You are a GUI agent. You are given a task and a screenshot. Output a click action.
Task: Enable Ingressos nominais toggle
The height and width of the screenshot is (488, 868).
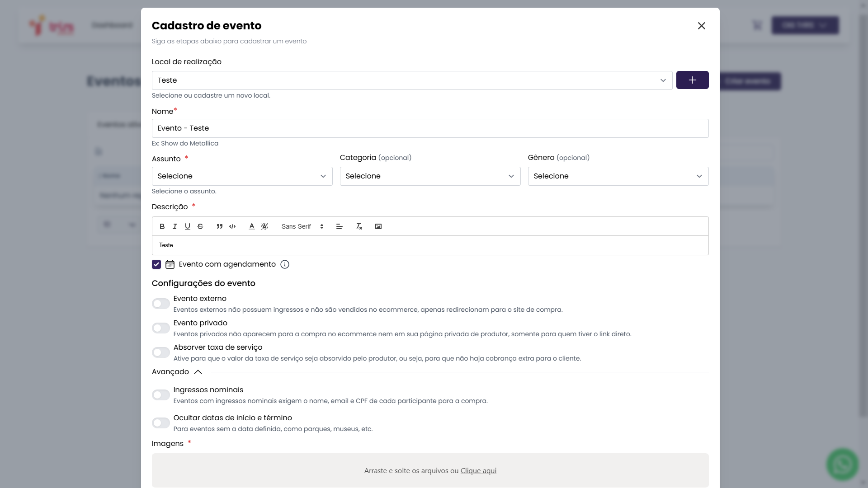[x=161, y=395]
